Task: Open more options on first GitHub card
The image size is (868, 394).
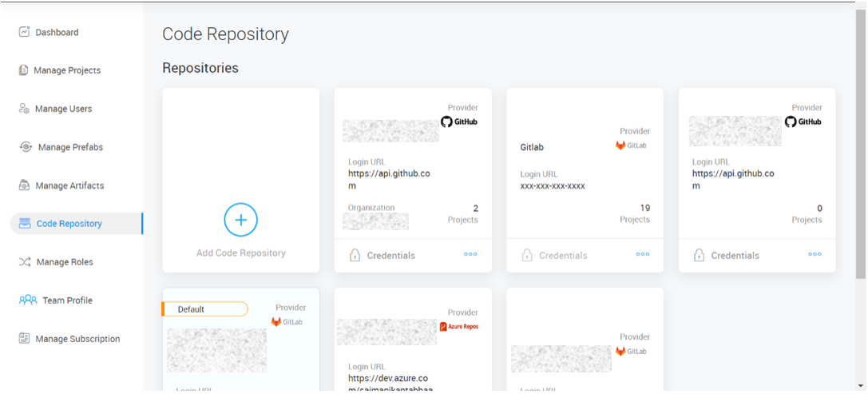Action: pyautogui.click(x=470, y=255)
